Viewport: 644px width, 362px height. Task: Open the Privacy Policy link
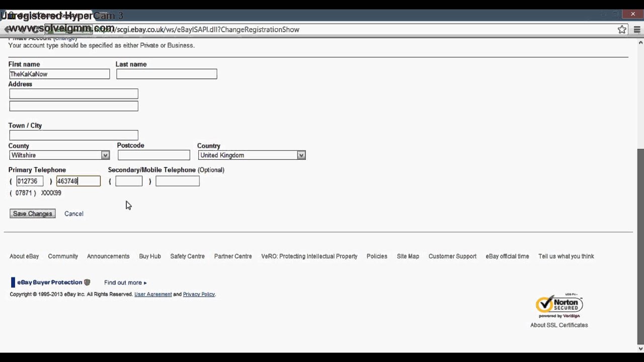click(x=199, y=294)
